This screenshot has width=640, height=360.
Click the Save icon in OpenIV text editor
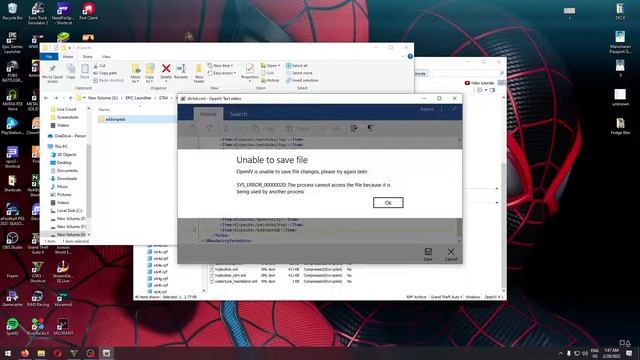[428, 254]
